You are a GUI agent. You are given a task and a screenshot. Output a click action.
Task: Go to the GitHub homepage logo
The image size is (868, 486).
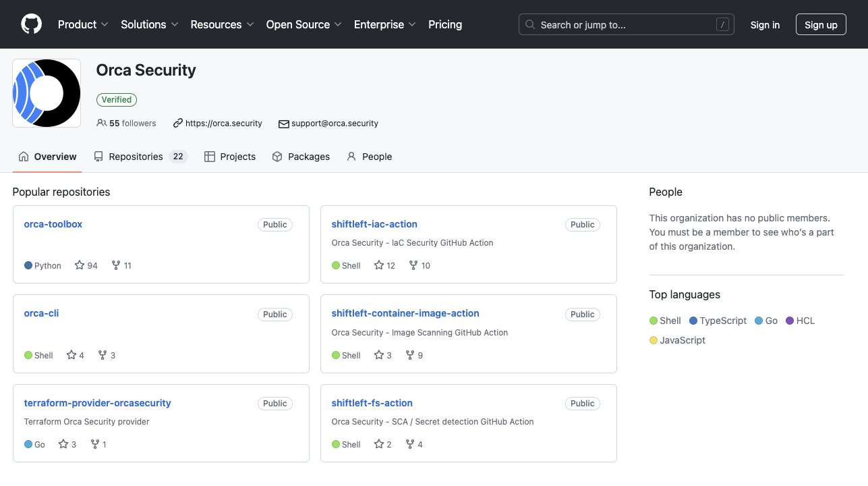(x=31, y=24)
